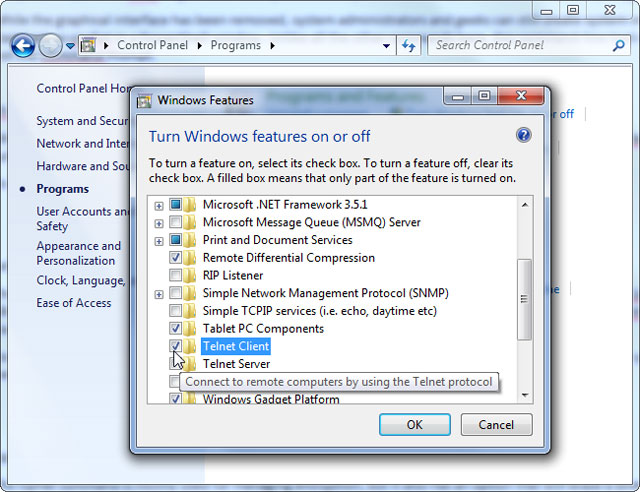640x492 pixels.
Task: Open Hardware and Sound category
Action: coord(83,166)
